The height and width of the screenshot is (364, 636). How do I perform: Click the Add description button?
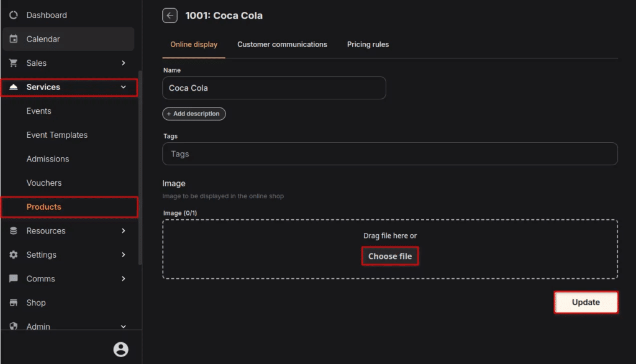194,114
